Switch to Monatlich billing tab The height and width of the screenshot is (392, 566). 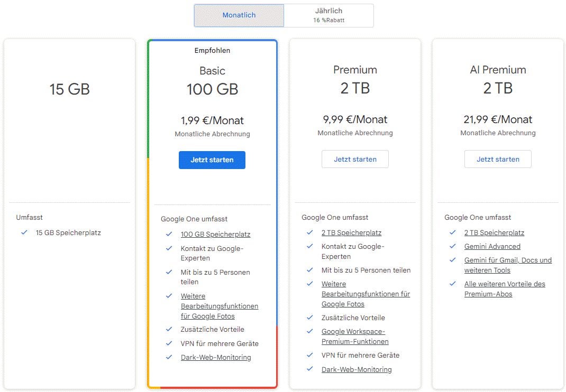click(239, 15)
